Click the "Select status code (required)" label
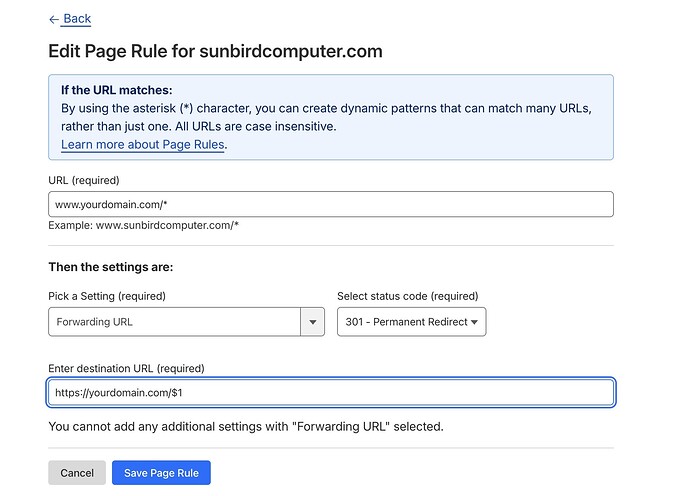 [x=407, y=296]
